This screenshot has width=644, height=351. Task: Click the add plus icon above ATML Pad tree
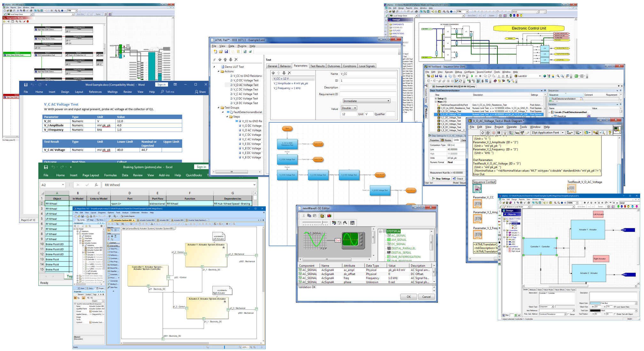220,59
